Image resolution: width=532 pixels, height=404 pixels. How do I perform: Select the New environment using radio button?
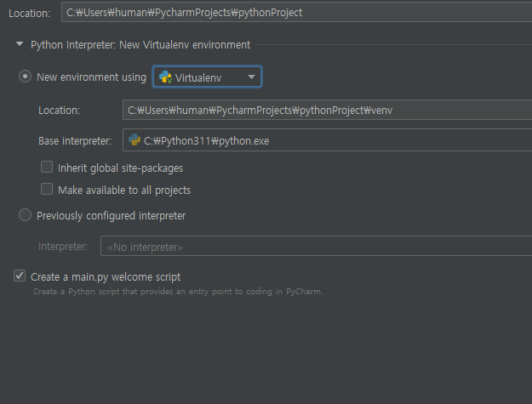tap(25, 77)
